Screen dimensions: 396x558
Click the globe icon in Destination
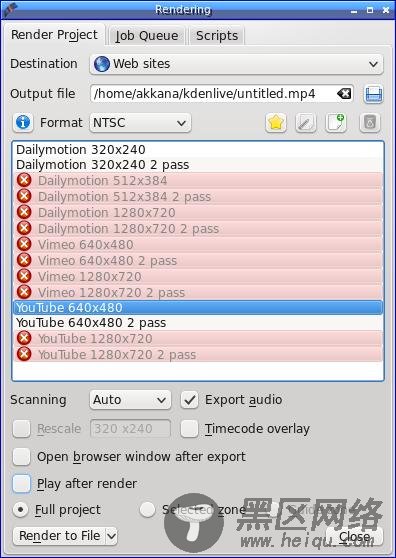point(101,64)
